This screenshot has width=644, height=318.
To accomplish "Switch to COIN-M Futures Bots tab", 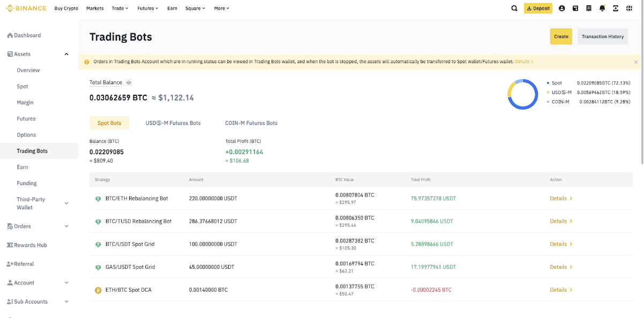I will coord(251,123).
